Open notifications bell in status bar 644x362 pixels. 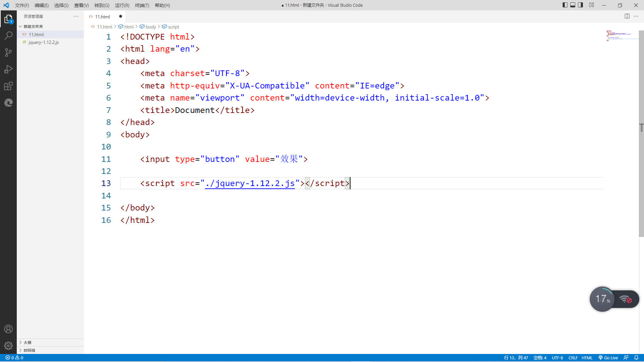click(x=636, y=358)
